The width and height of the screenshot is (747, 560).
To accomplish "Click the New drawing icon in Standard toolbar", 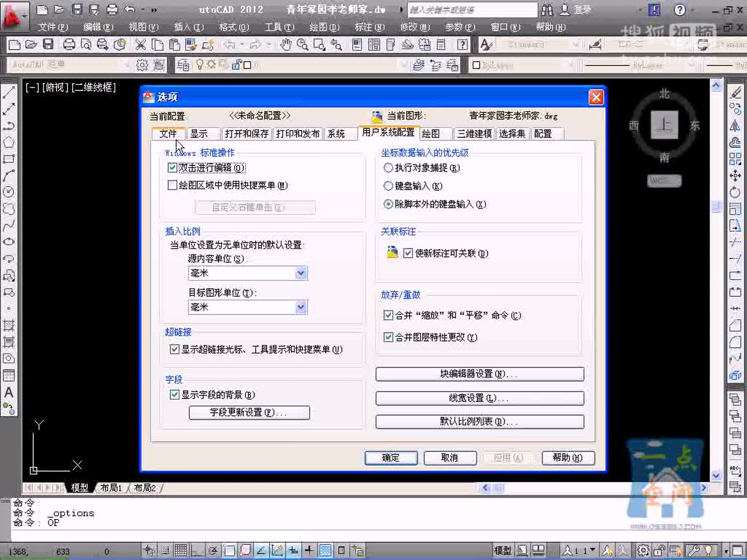I will [x=15, y=45].
